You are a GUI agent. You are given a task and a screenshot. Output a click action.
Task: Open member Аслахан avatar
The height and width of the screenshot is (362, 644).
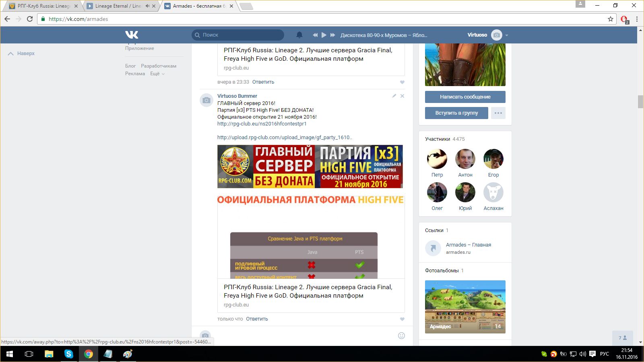coord(493,192)
